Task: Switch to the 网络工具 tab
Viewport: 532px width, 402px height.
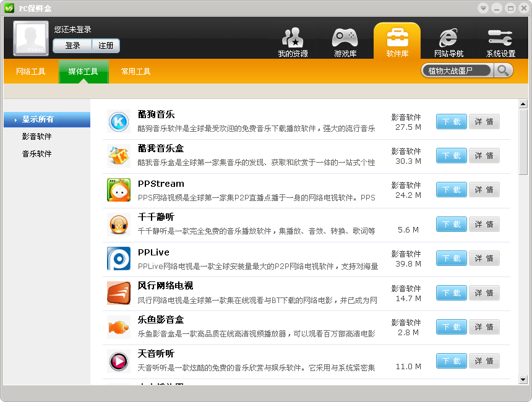Action: pos(31,71)
